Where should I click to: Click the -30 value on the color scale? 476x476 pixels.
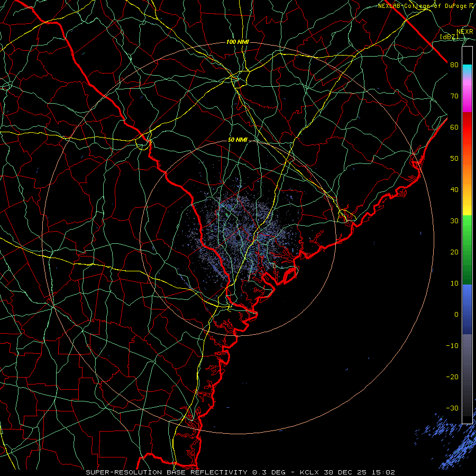pyautogui.click(x=452, y=408)
